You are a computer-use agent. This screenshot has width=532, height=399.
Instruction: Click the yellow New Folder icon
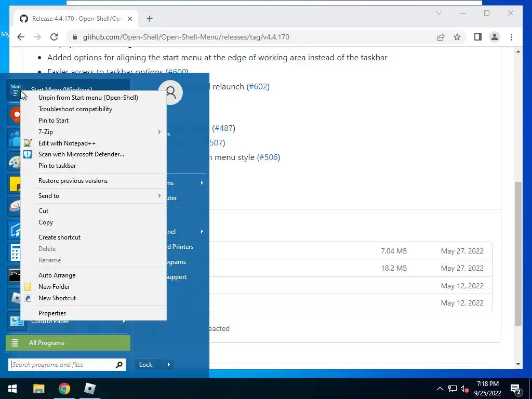28,287
